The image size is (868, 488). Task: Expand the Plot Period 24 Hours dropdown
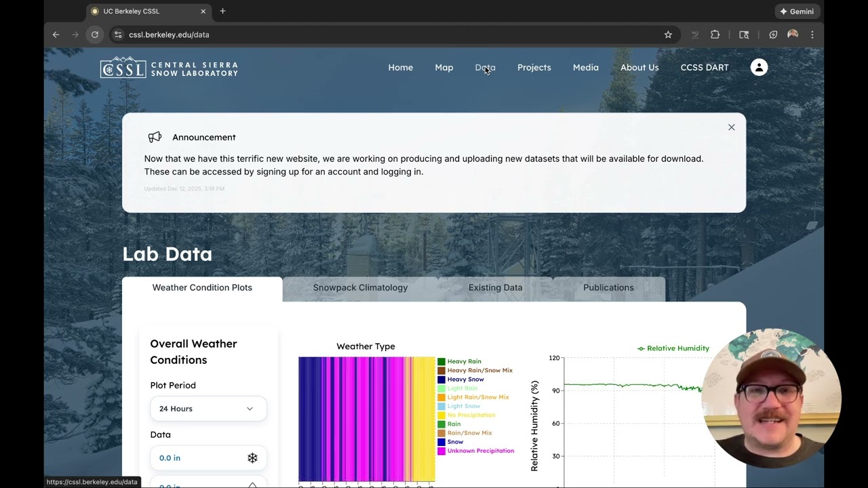(x=208, y=409)
